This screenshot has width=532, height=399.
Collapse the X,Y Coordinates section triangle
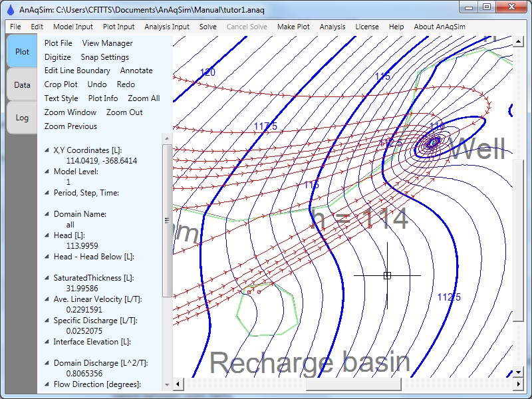coord(46,150)
